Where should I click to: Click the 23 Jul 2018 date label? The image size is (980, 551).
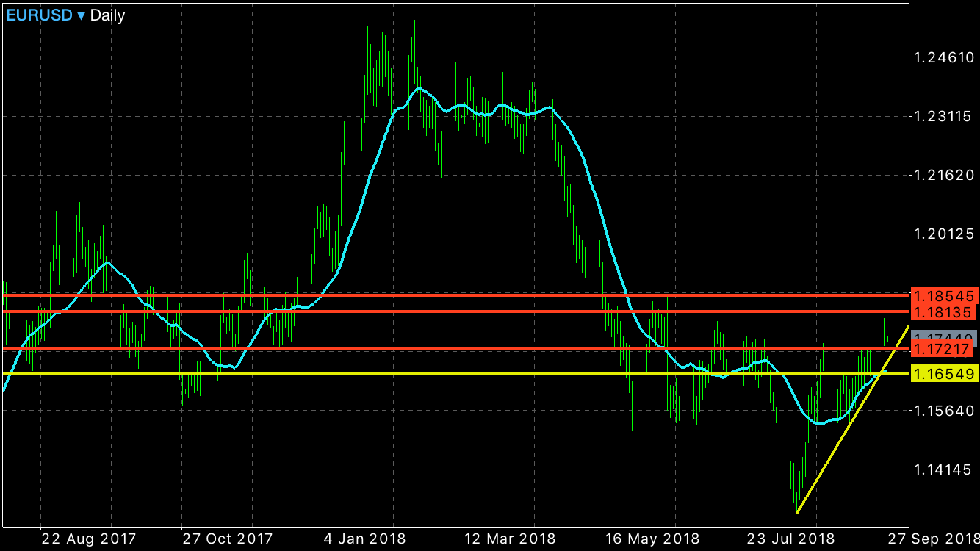pos(790,539)
